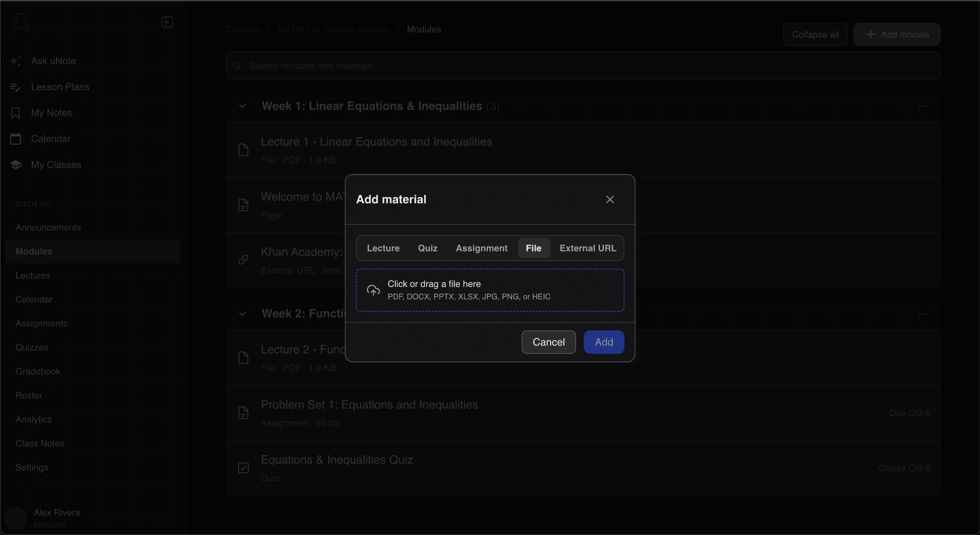The width and height of the screenshot is (980, 535).
Task: Open the top Calendar sidebar icon
Action: pyautogui.click(x=16, y=139)
